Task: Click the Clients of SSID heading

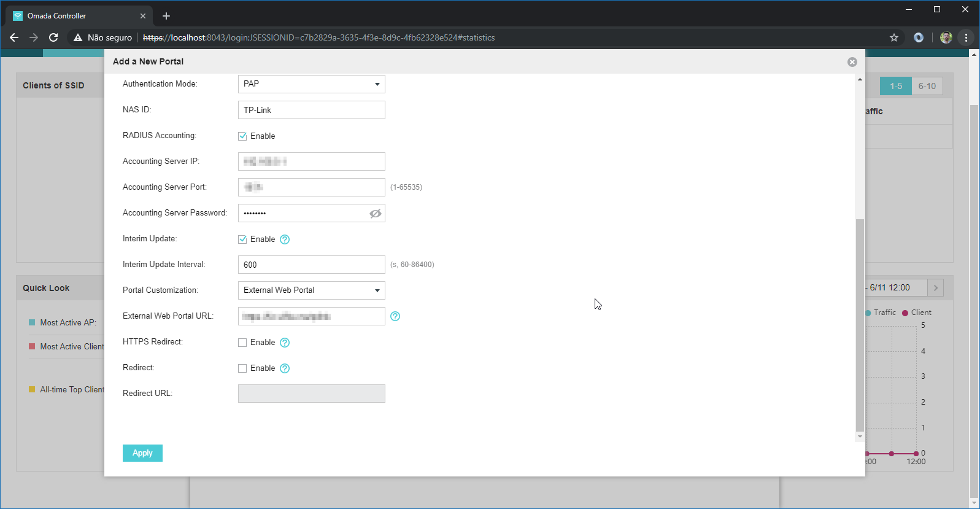Action: 53,85
